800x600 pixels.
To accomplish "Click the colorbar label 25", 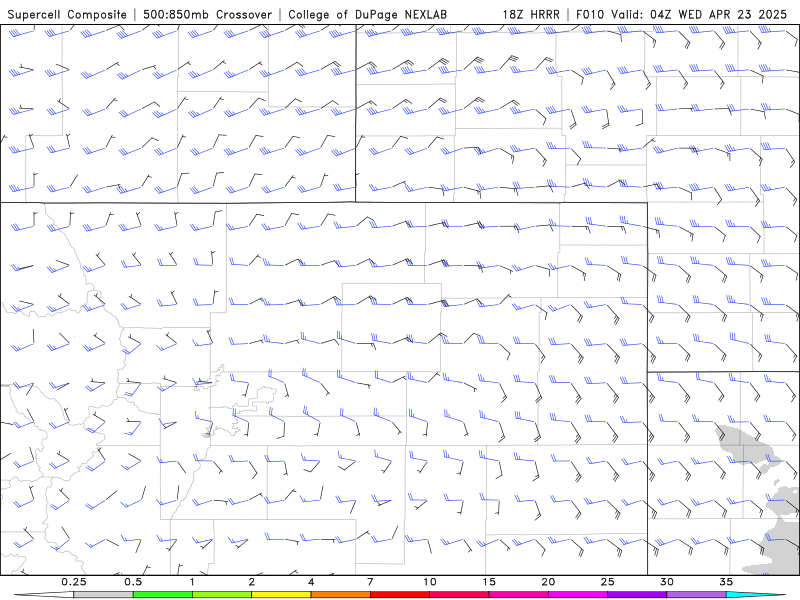I will (607, 582).
